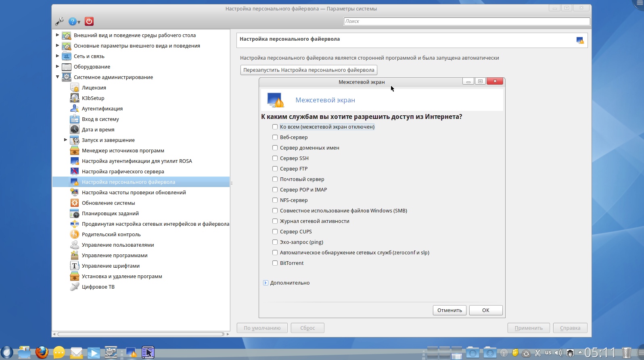Viewport: 644px width, 360px height.
Task: Check 'Почтовый сервер' checkbox
Action: tap(275, 179)
